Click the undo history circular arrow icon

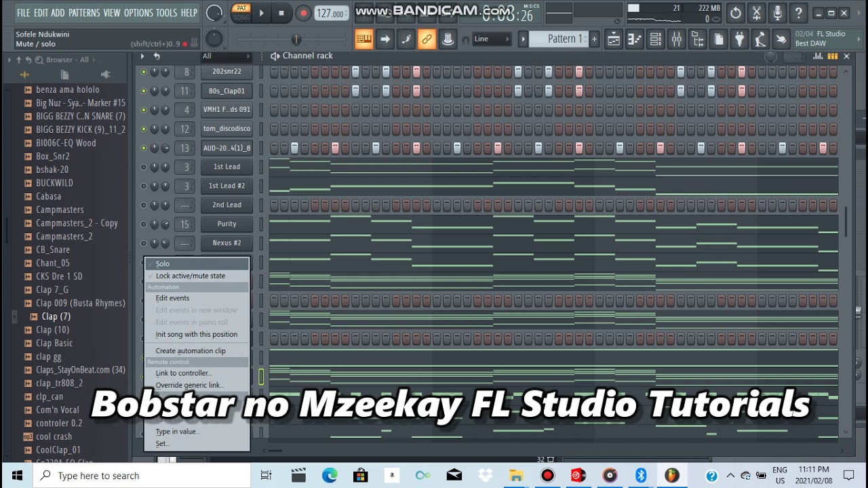coord(736,12)
